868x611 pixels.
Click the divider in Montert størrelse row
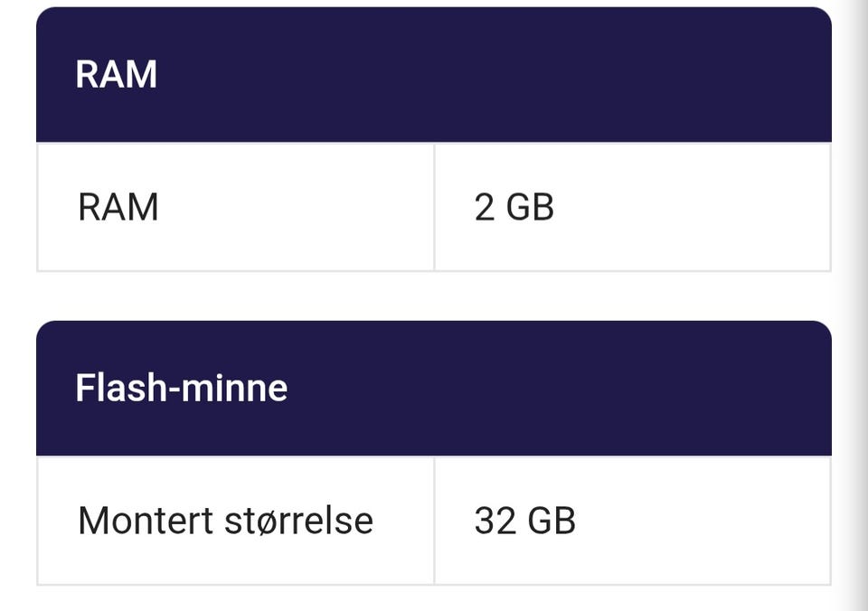point(434,522)
